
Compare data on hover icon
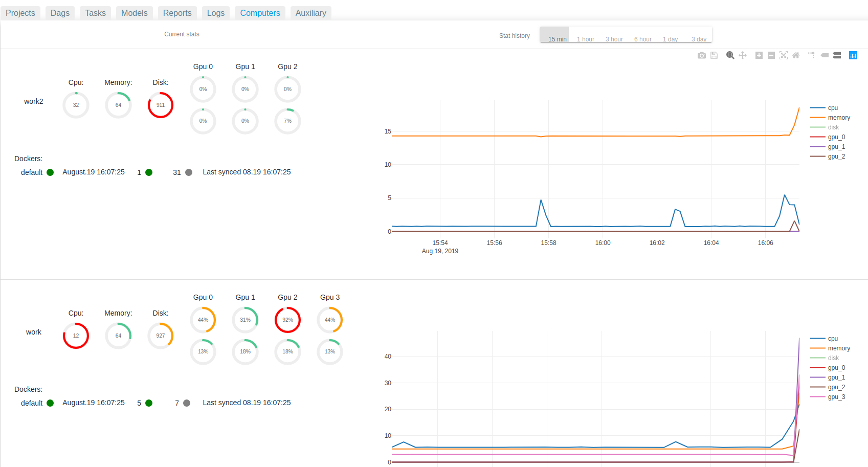coord(837,55)
